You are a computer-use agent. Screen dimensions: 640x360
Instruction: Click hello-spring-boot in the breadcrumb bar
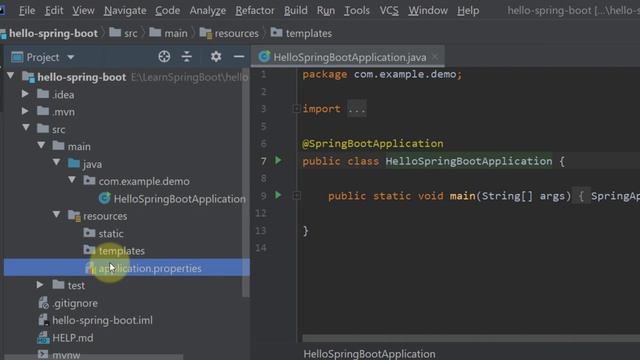tap(53, 33)
